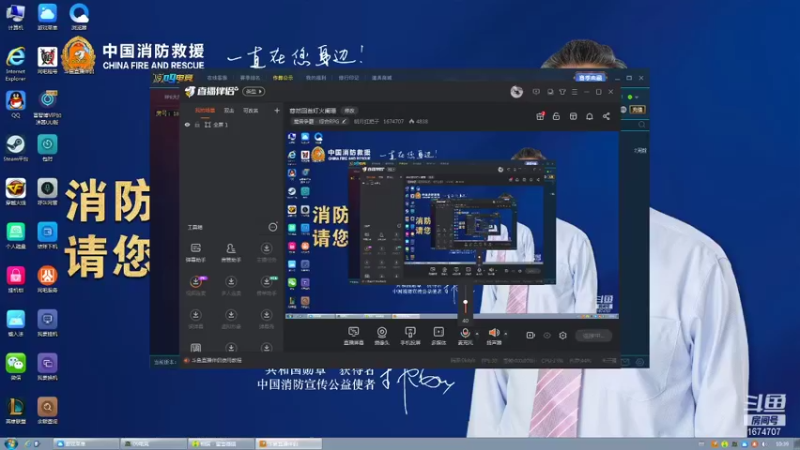800x450 pixels.
Task: Select the 全屏 1 source row
Action: (x=232, y=124)
